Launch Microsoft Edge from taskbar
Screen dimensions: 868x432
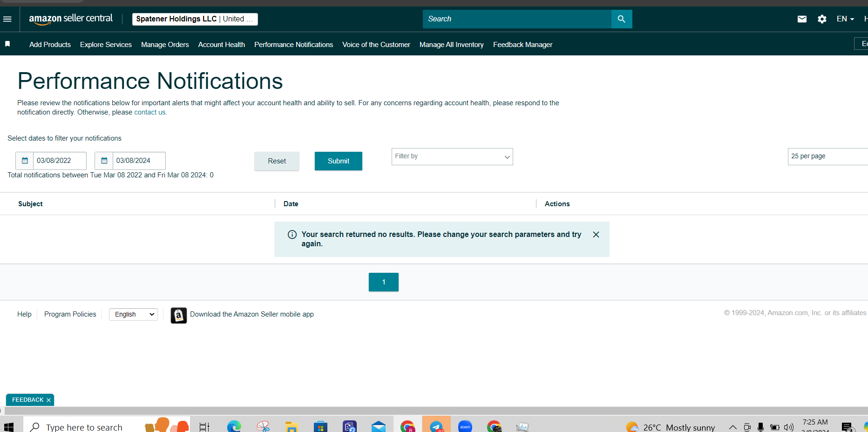click(x=234, y=426)
